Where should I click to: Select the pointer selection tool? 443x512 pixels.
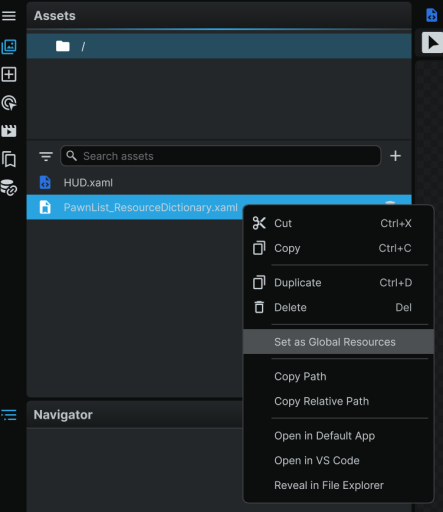click(432, 43)
